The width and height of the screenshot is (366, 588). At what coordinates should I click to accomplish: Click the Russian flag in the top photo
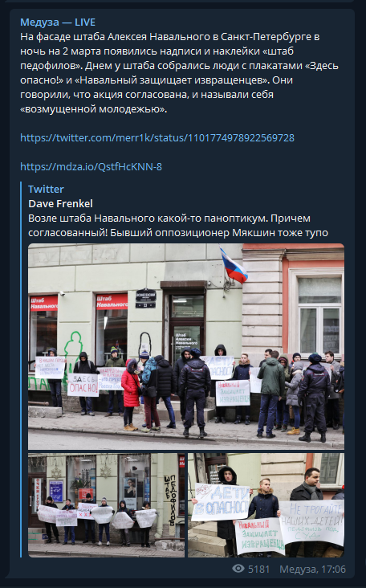234,266
